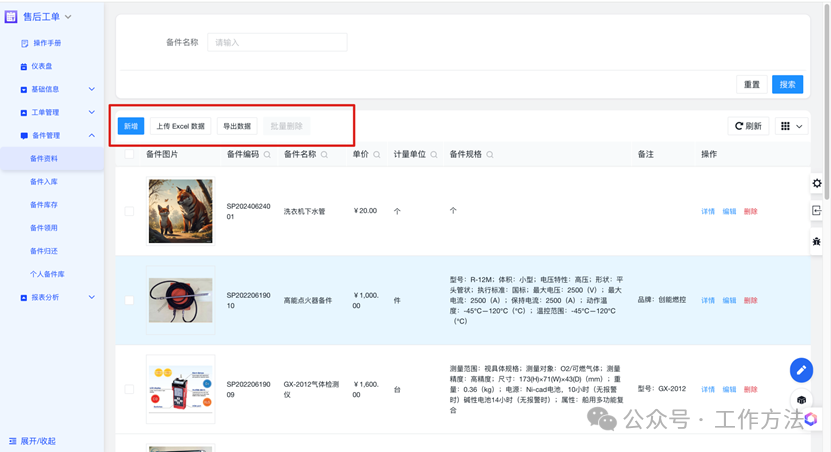Open the column grid layout dropdown

pyautogui.click(x=791, y=127)
